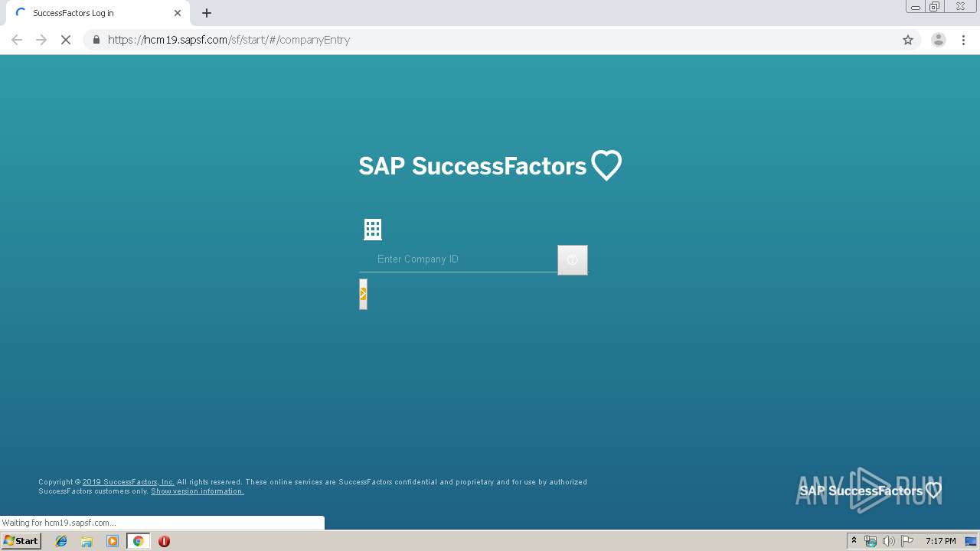Image resolution: width=980 pixels, height=551 pixels.
Task: Select the SuccessFactors Log in tab
Action: tap(97, 13)
